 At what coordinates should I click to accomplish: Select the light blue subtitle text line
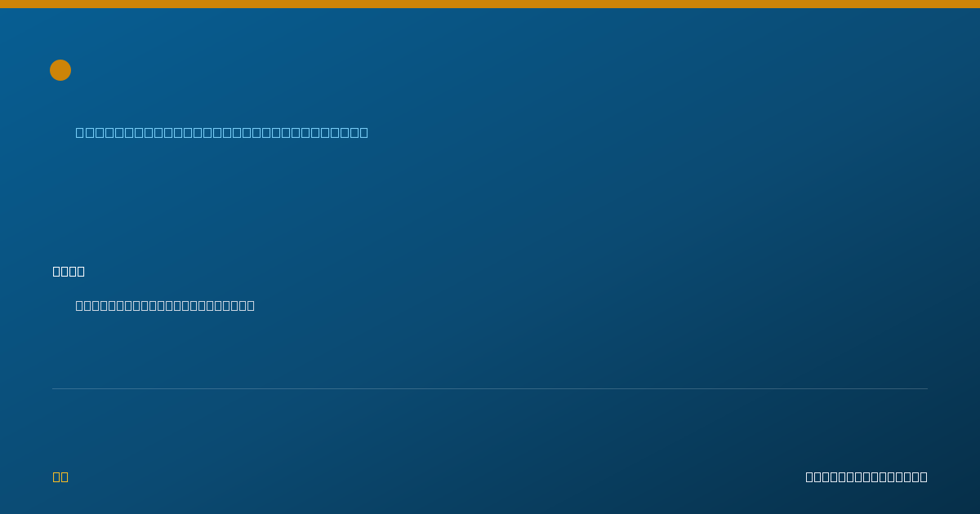tap(222, 132)
